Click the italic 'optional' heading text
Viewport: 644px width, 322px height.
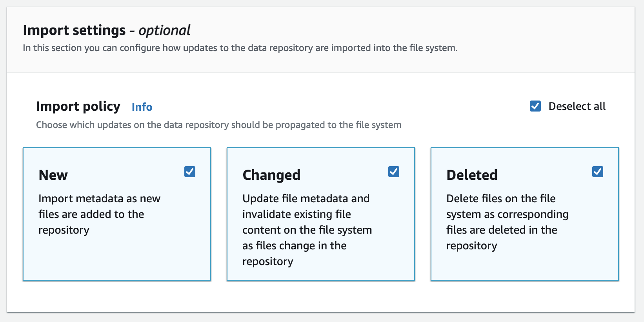tap(164, 30)
